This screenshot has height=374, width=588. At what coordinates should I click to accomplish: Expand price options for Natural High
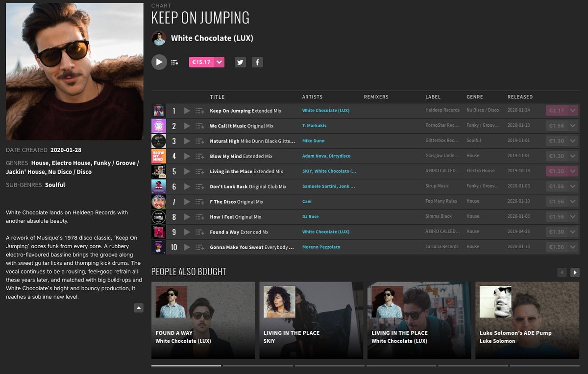572,141
